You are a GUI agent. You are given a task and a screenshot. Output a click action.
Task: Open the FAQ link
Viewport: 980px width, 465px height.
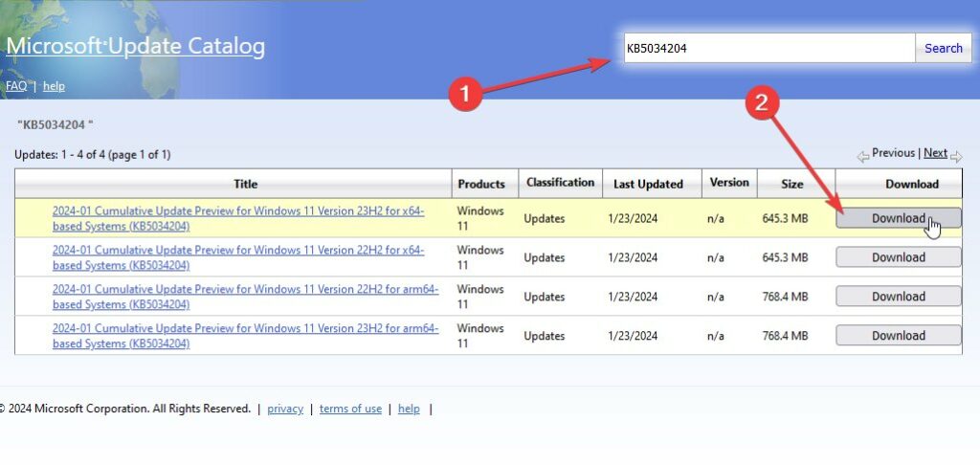coord(16,86)
